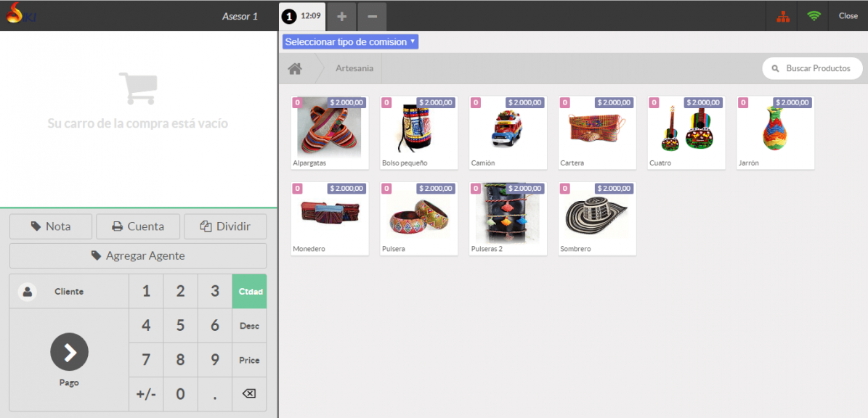Activate Ctdad quantity mode
The image size is (868, 418).
[x=249, y=292]
